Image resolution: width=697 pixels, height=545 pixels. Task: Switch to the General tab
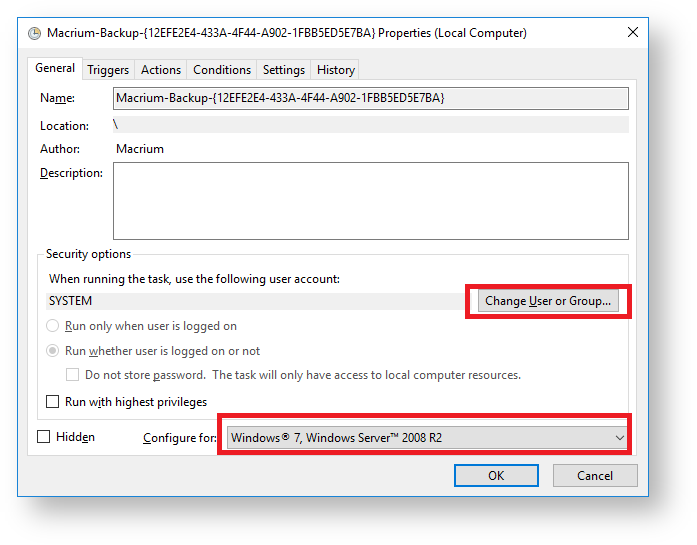pyautogui.click(x=55, y=68)
